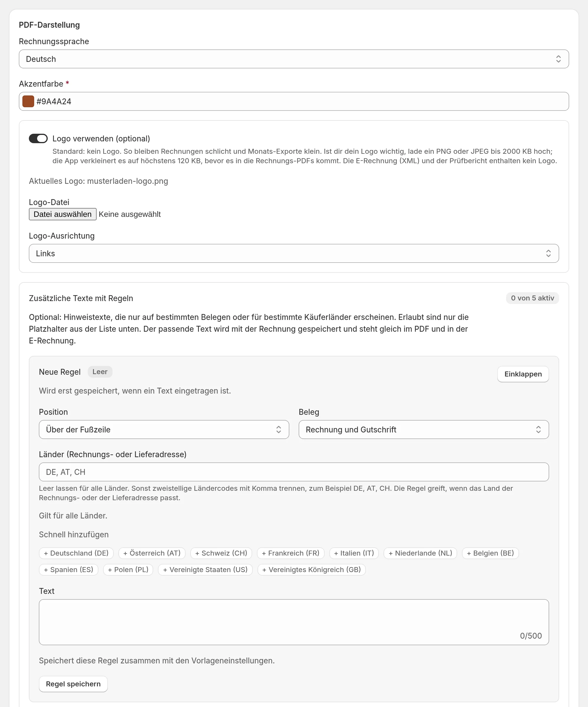
Task: Add Polen (PL) chip
Action: (128, 570)
